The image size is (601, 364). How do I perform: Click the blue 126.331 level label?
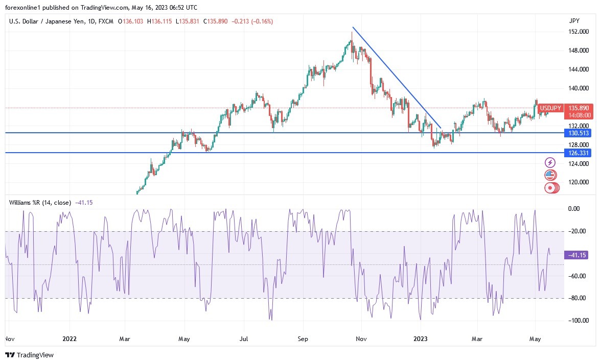pos(578,153)
